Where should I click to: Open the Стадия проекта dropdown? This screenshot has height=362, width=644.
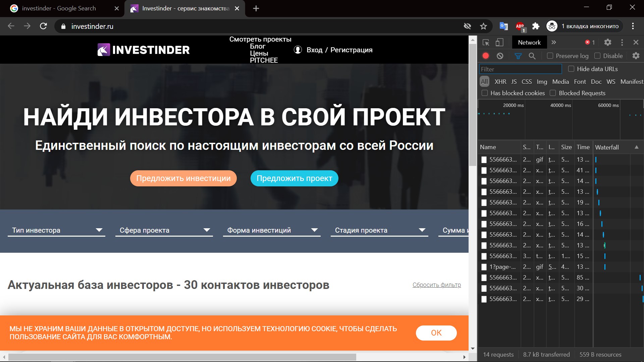(379, 230)
